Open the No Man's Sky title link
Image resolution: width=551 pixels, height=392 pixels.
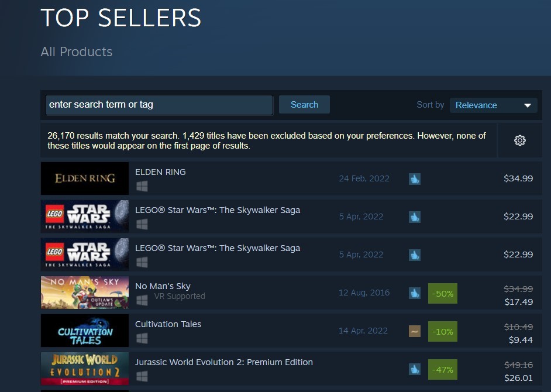pyautogui.click(x=163, y=286)
